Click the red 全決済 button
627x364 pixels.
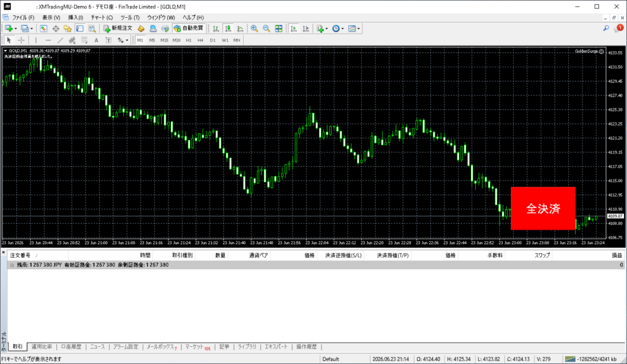pyautogui.click(x=543, y=208)
